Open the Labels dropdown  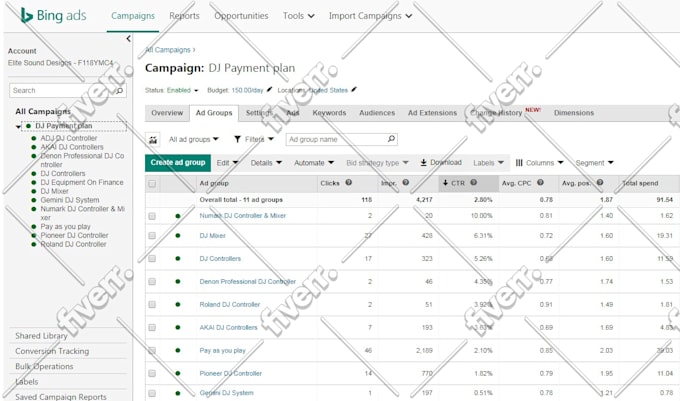488,163
